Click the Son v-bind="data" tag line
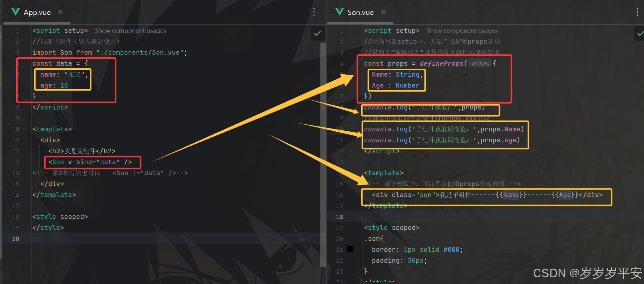 90,162
